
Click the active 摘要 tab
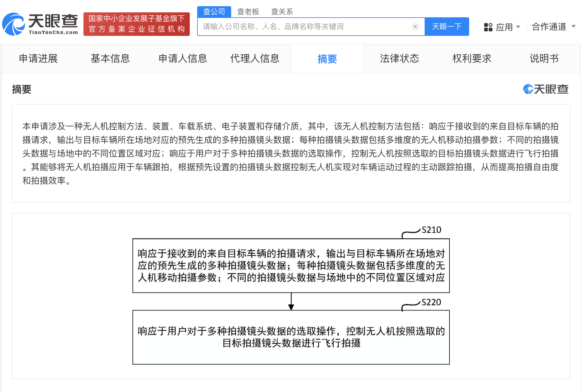click(327, 59)
